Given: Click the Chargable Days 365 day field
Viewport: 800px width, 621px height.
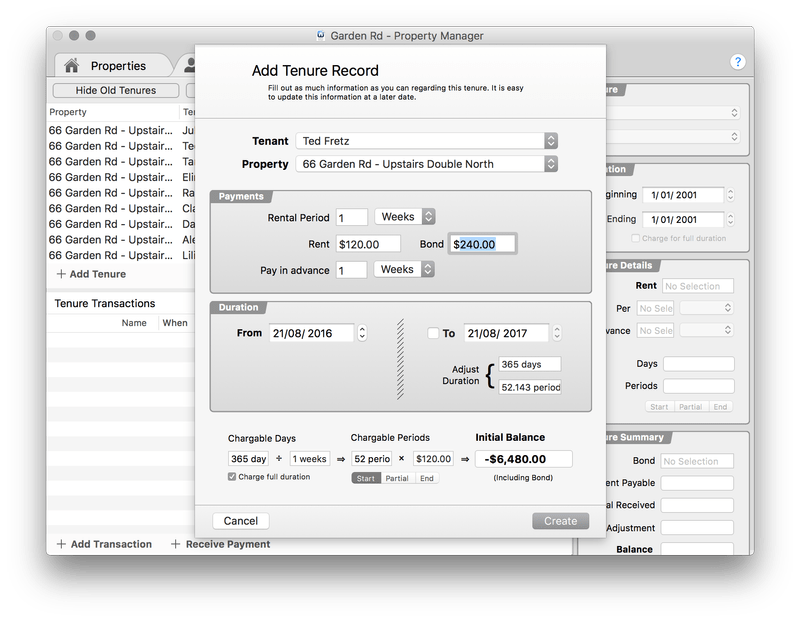Looking at the screenshot, I should [248, 459].
